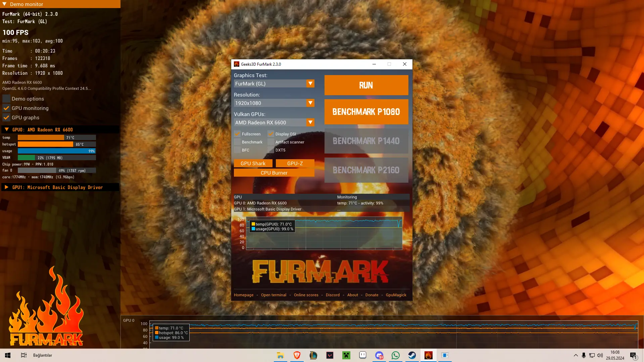
Task: Open Task View from taskbar
Action: pyautogui.click(x=23, y=355)
